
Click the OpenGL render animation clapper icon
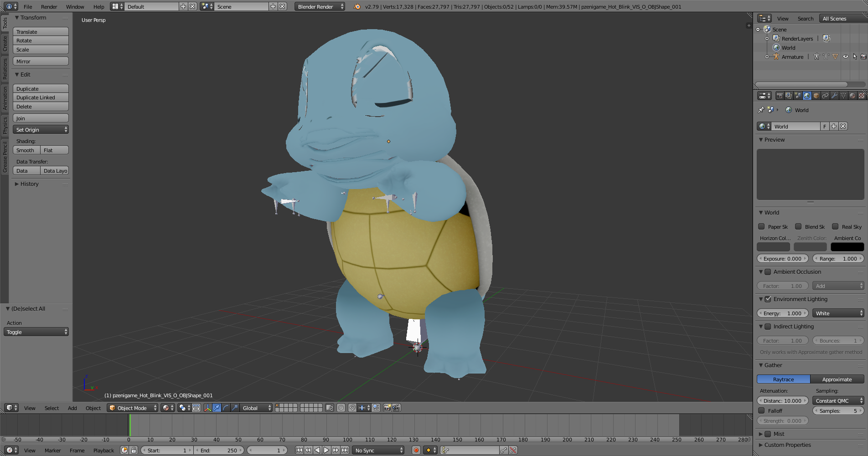tap(396, 408)
